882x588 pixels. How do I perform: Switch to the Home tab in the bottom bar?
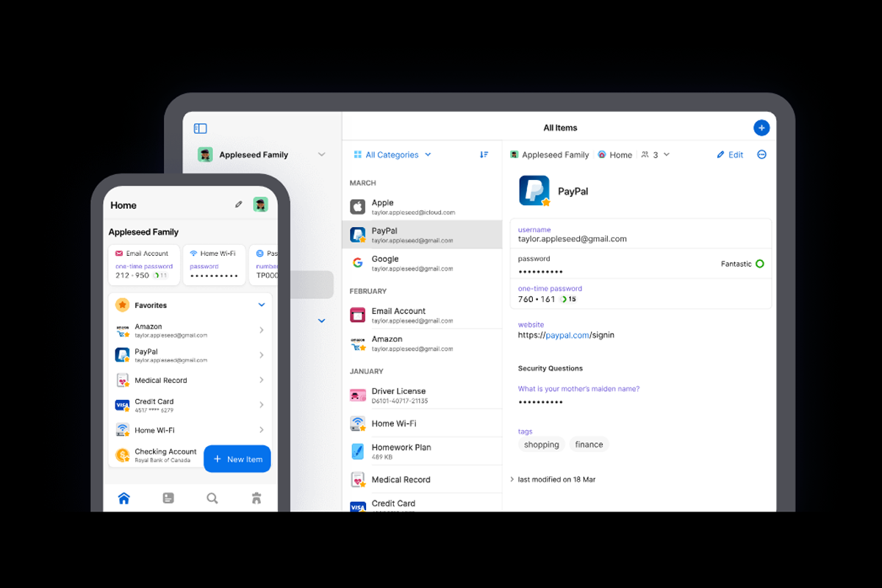point(124,498)
